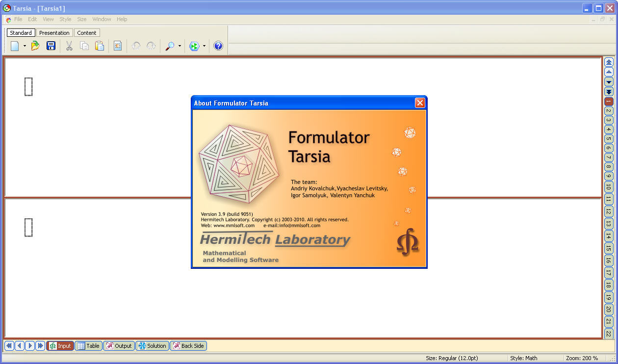Click the green hexagon puzzle icon

194,46
